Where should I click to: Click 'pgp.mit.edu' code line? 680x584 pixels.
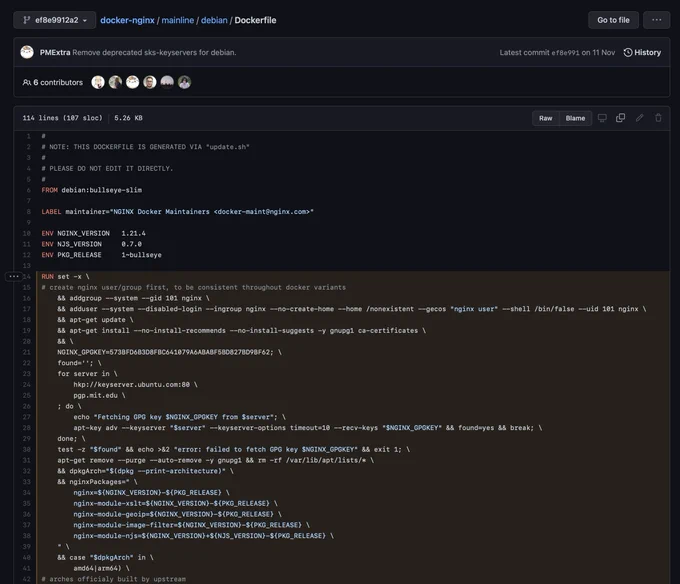coord(99,395)
